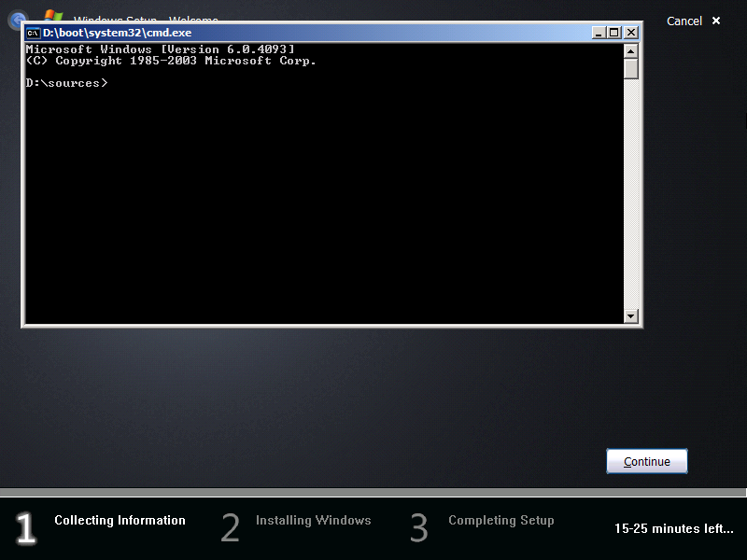Click the console scrollbar down arrow
This screenshot has width=747, height=560.
coord(631,315)
